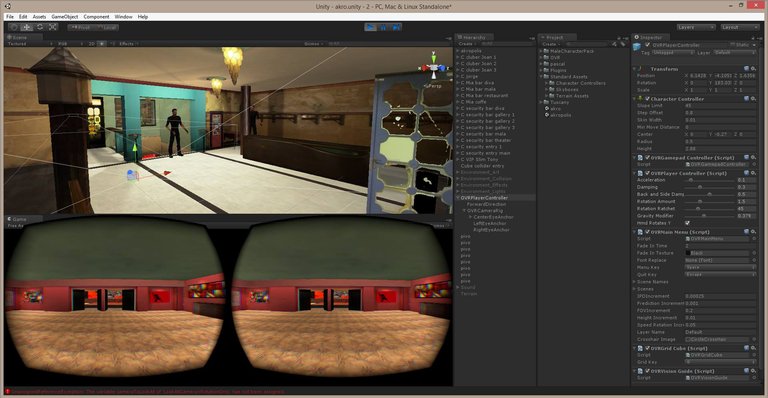The image size is (768, 398).
Task: Toggle the Pivot handle position button
Action: [x=81, y=27]
